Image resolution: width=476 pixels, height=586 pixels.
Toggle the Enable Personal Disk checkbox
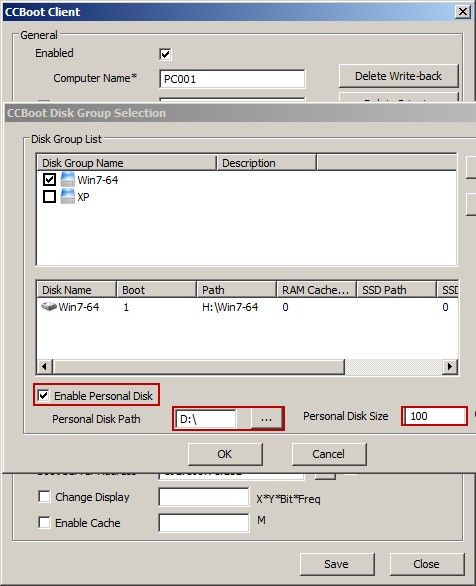[43, 395]
